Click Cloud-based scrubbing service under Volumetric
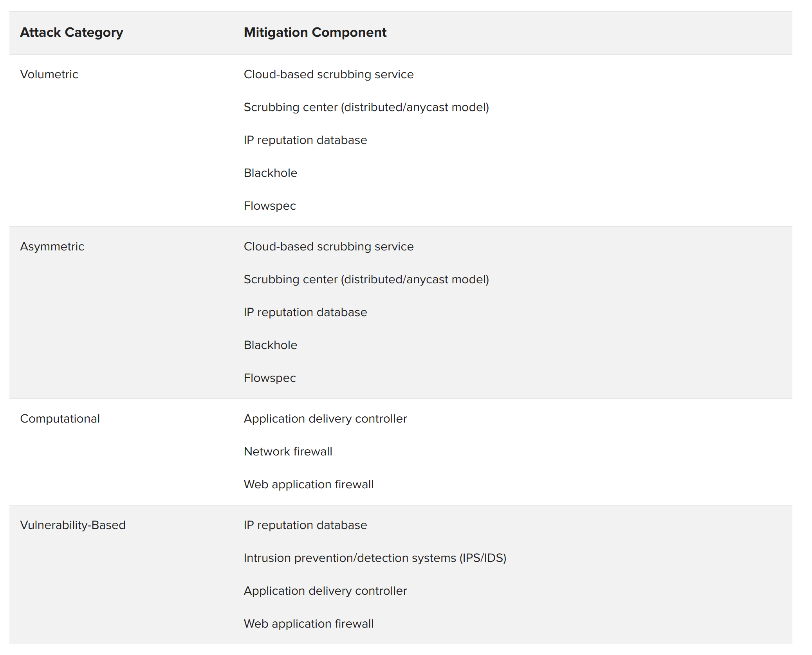 click(328, 74)
